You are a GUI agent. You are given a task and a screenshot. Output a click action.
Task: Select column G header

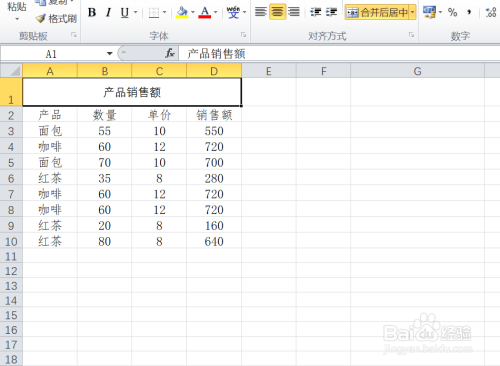(417, 71)
